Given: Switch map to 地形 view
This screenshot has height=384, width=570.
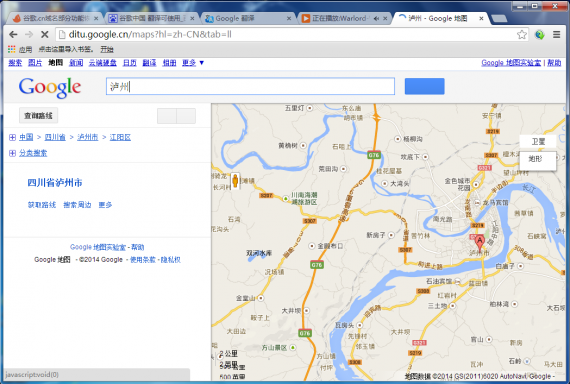Looking at the screenshot, I should tap(538, 160).
